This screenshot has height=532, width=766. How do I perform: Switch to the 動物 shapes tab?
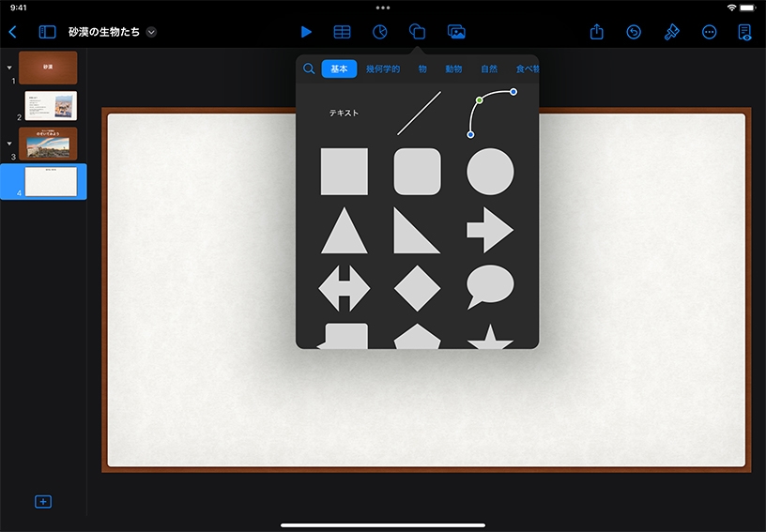[x=453, y=68]
